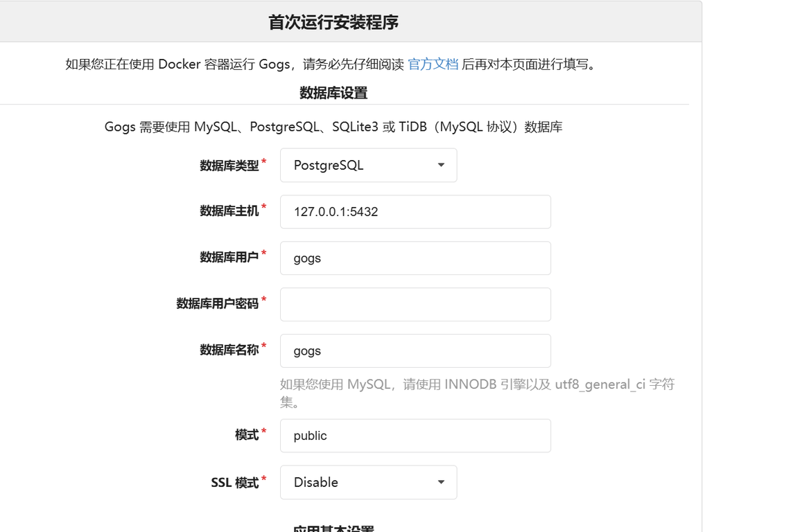Click the 数据库设置 section title
The image size is (791, 532).
click(x=333, y=93)
